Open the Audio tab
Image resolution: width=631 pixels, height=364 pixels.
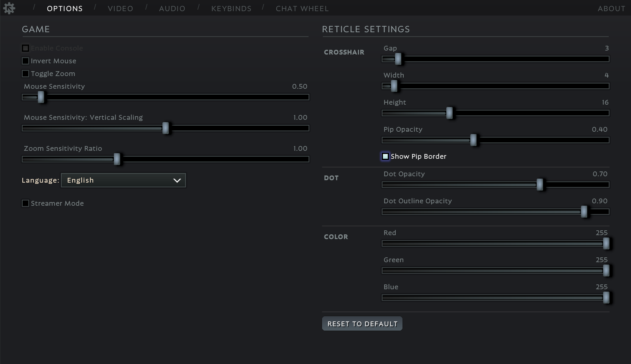coord(172,8)
